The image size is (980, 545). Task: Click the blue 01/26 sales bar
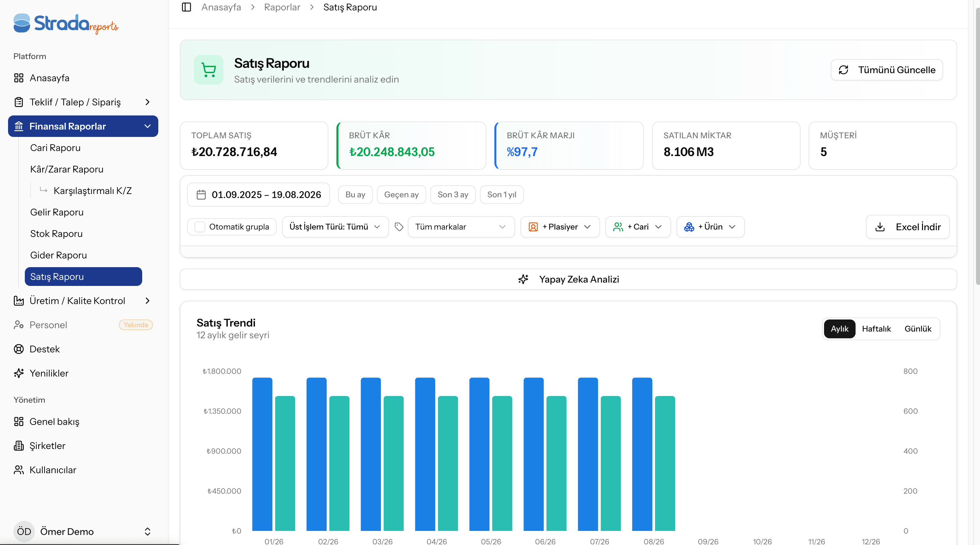262,454
